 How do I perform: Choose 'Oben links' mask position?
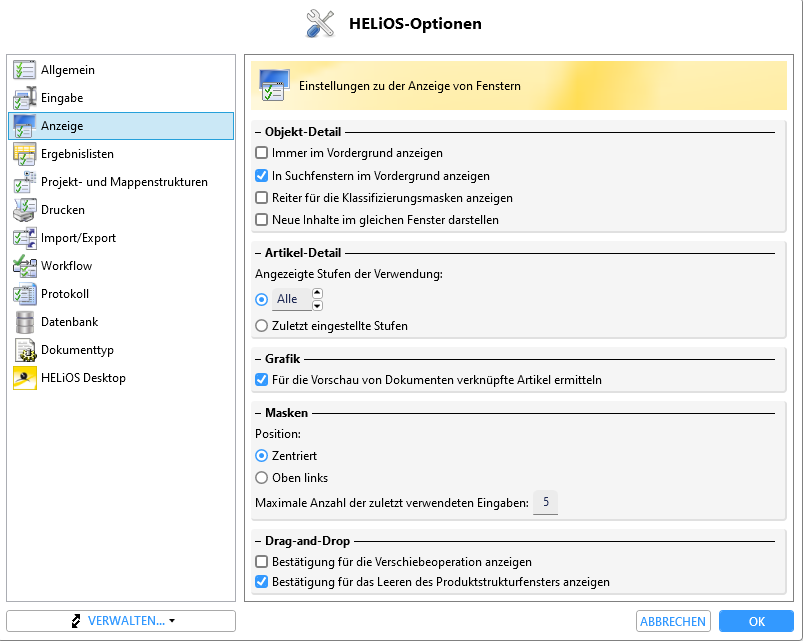pyautogui.click(x=262, y=477)
